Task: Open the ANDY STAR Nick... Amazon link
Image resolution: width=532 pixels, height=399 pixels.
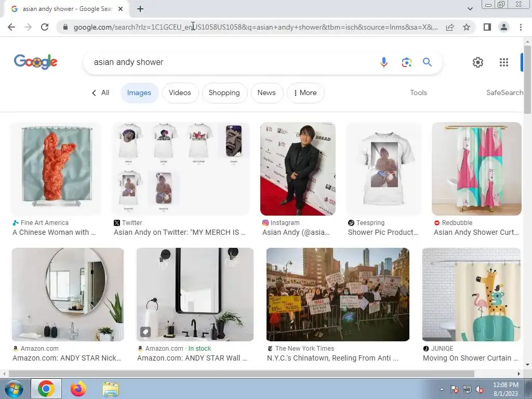Action: (67, 358)
